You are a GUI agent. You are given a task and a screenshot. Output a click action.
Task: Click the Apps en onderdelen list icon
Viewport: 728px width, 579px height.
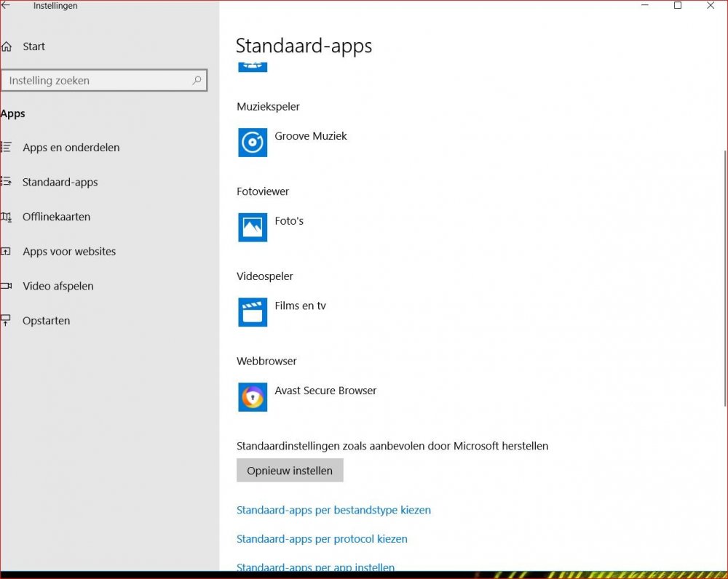pos(6,147)
